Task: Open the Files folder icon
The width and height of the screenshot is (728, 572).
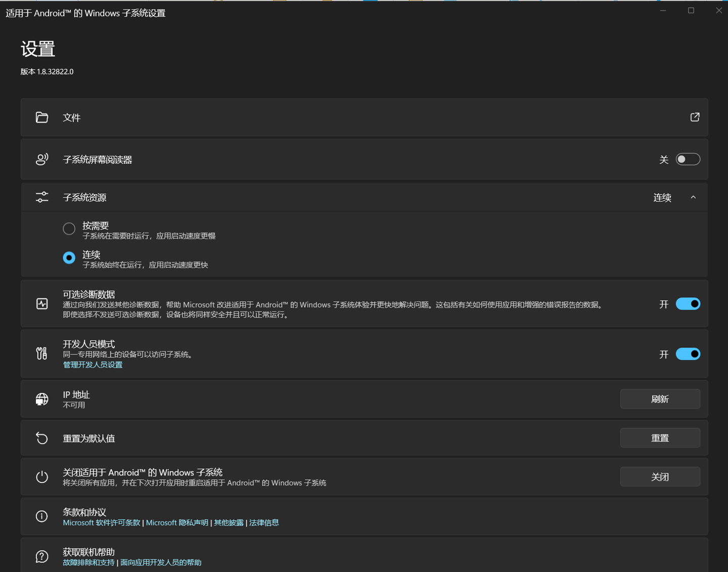Action: [41, 117]
